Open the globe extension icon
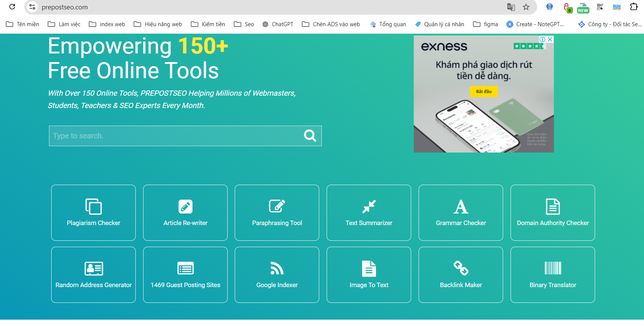This screenshot has height=326, width=644. click(x=549, y=7)
